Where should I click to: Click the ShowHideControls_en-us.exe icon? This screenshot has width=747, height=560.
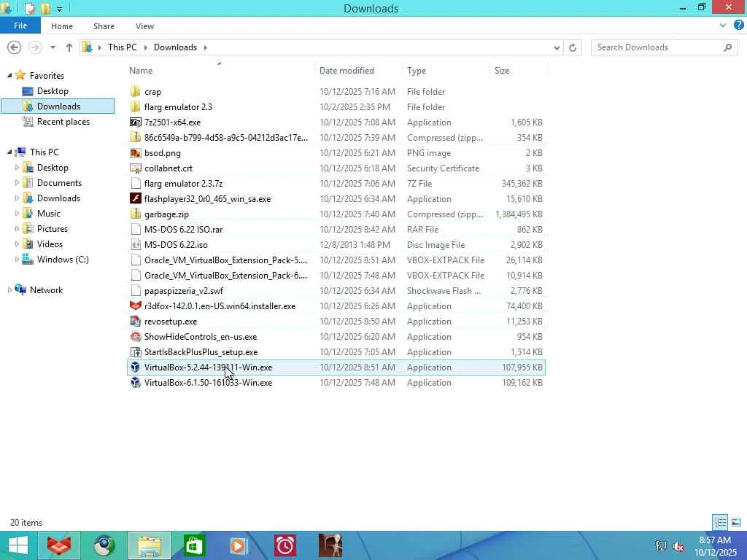click(135, 337)
